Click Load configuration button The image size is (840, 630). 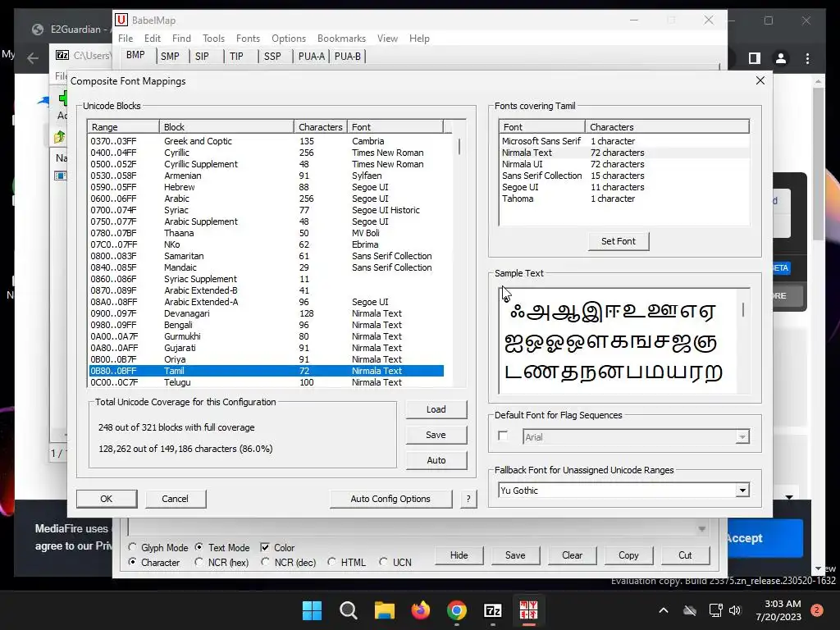tap(436, 409)
